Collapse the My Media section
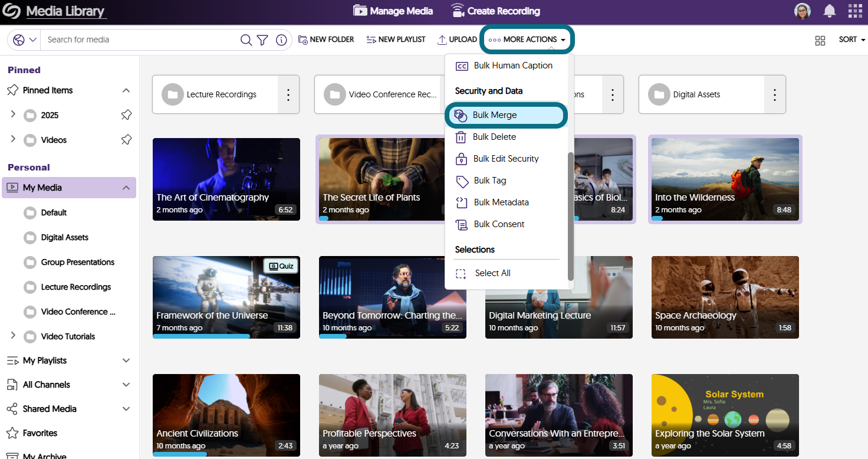The height and width of the screenshot is (459, 868). tap(126, 188)
